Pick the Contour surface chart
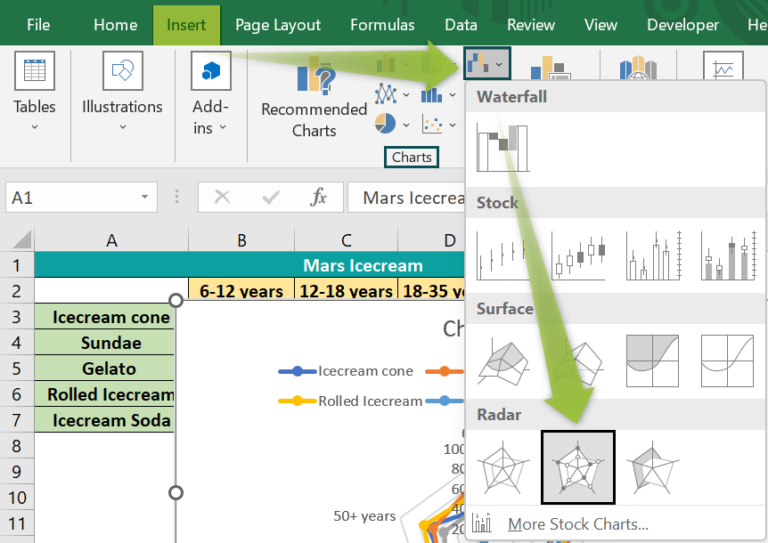 click(x=652, y=360)
